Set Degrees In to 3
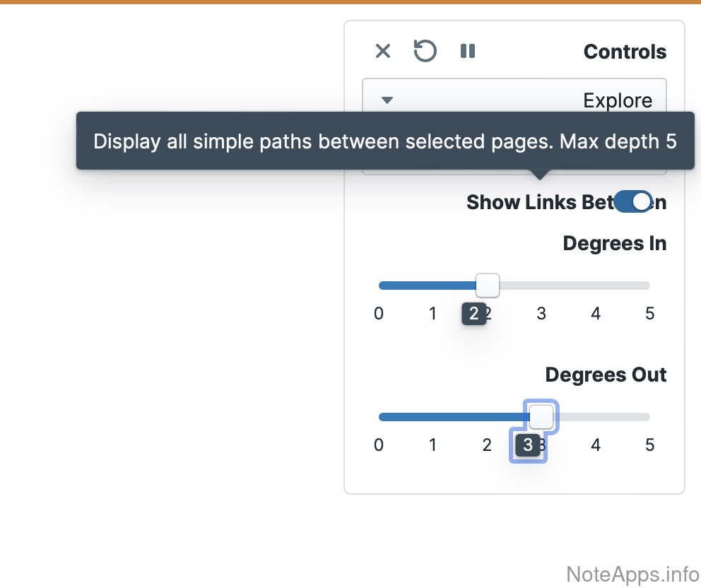 coord(541,286)
